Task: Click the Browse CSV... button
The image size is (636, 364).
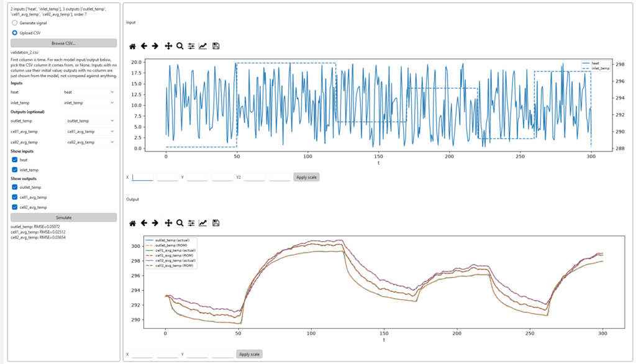Action: point(64,43)
